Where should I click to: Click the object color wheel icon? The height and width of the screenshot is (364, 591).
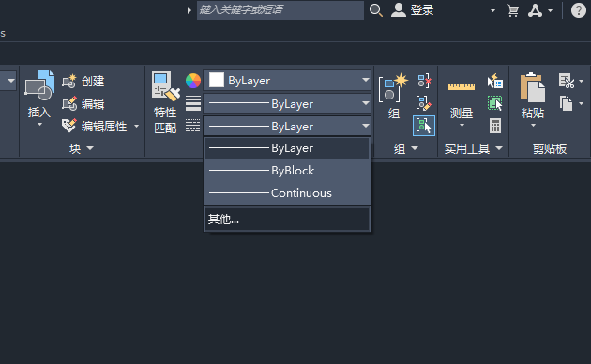pos(193,81)
